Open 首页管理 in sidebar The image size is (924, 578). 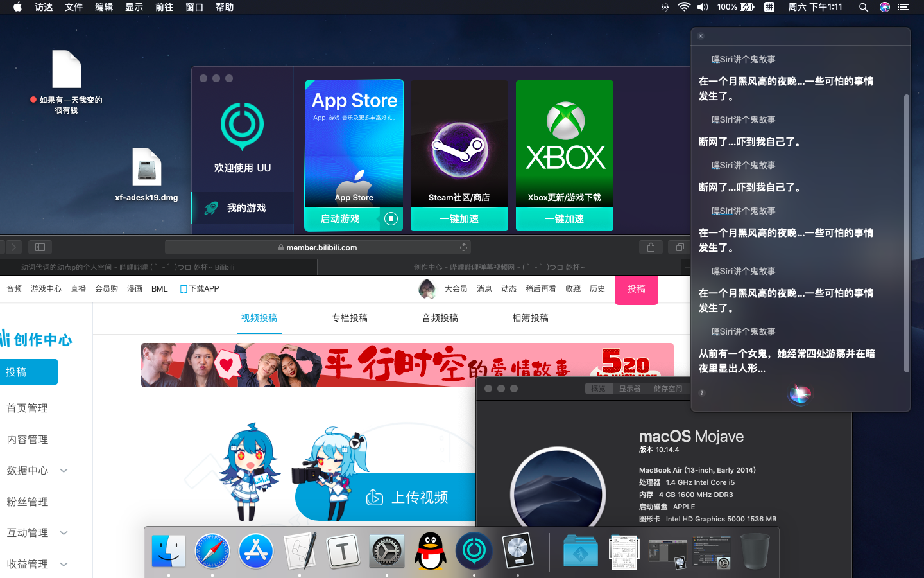[x=27, y=408]
